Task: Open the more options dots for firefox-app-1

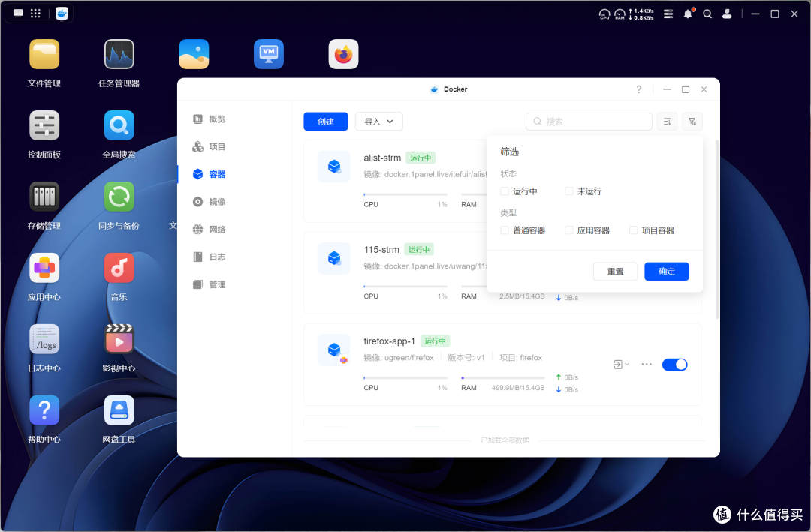Action: (x=647, y=365)
